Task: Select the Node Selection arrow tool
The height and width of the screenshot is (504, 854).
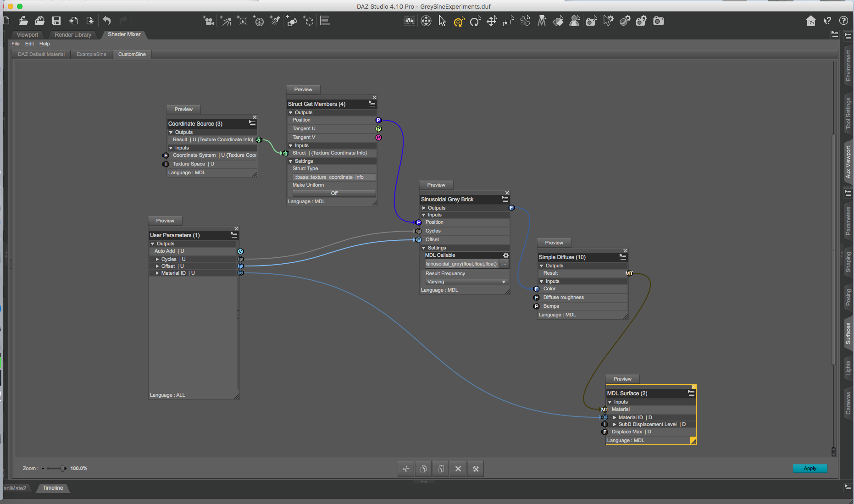Action: (442, 21)
